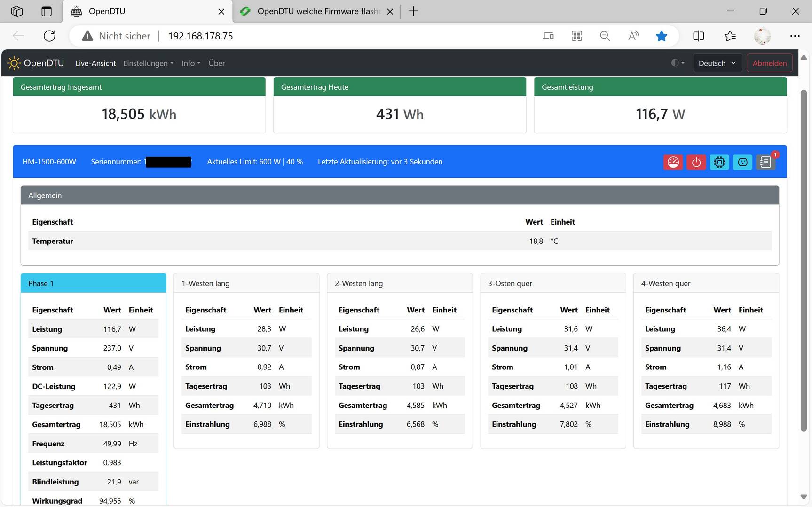Click the Nicht sicher security warning

(x=116, y=36)
